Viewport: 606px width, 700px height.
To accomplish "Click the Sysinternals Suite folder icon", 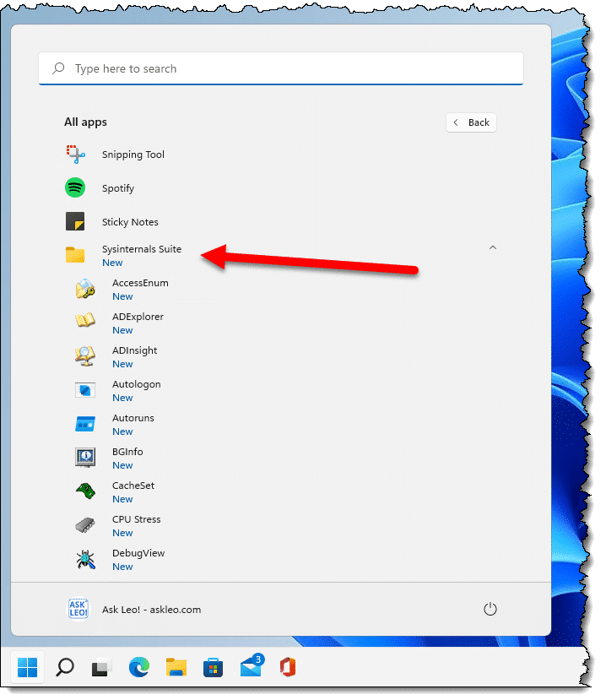I will (x=75, y=255).
